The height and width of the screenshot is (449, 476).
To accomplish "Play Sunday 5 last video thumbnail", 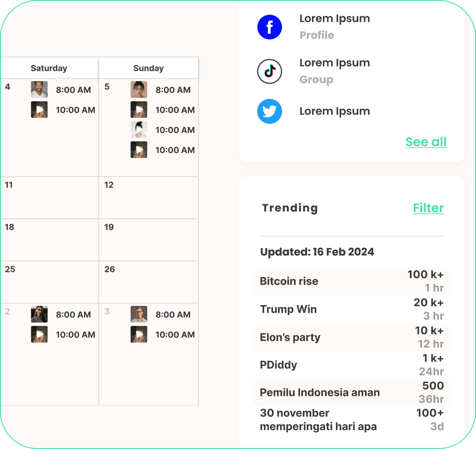I will pyautogui.click(x=139, y=150).
